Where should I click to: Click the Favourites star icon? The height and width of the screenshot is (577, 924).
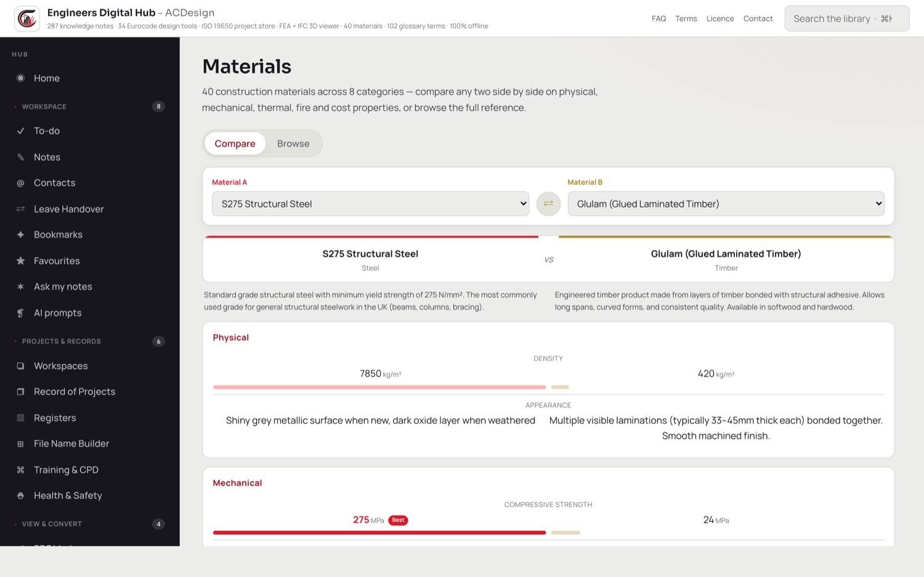(x=20, y=261)
